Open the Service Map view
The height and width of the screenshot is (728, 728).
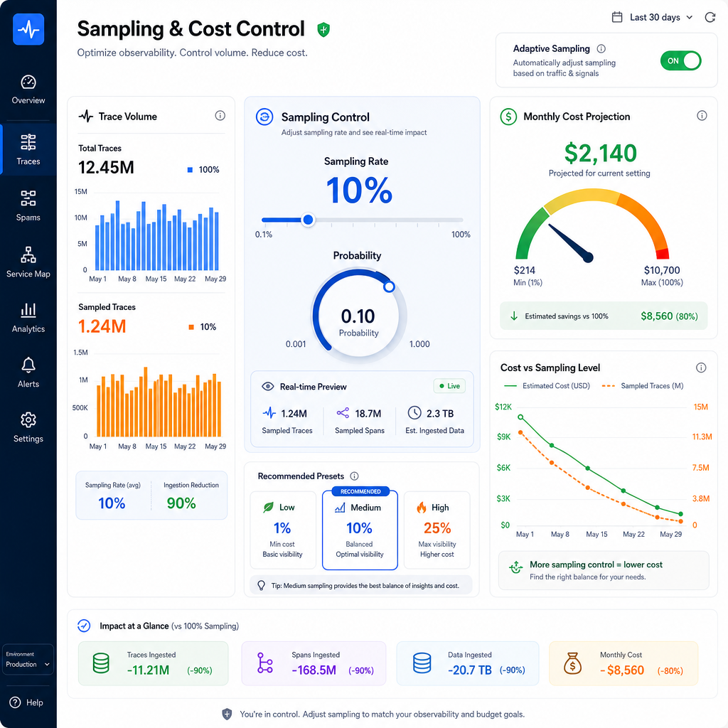coord(28,262)
